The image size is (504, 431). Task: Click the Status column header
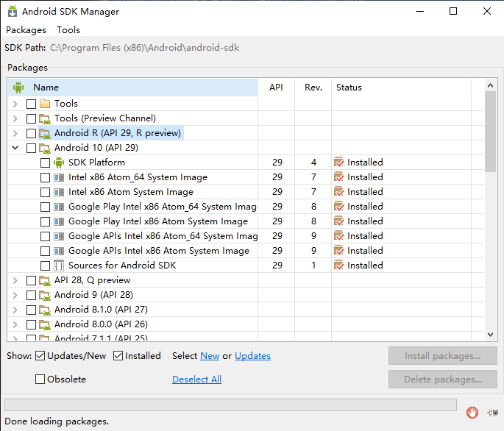tap(349, 88)
